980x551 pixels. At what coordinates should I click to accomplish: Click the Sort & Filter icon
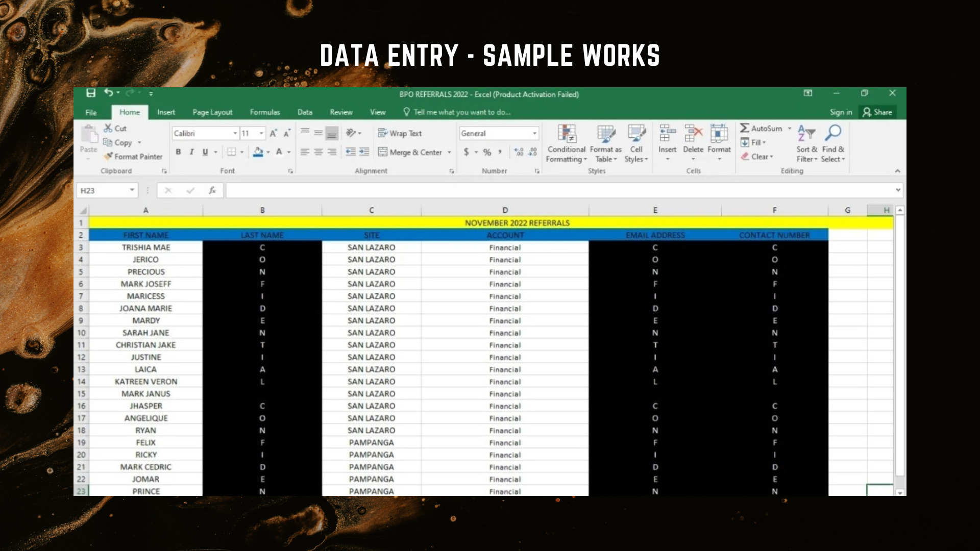tap(806, 134)
